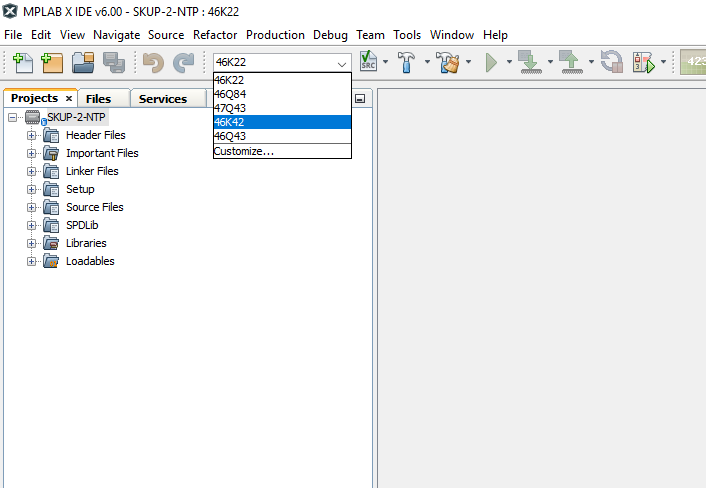This screenshot has height=488, width=706.
Task: Open the broom icon's dropdown arrow
Action: click(468, 62)
